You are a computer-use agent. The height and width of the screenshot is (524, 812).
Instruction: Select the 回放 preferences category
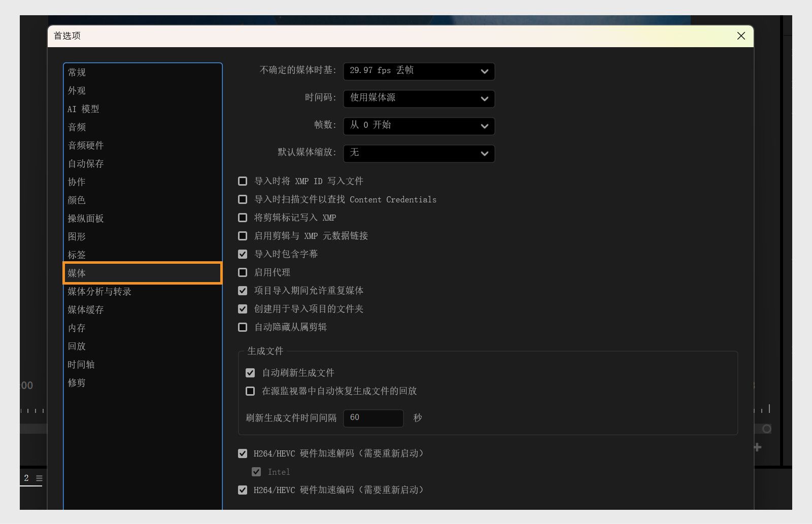[76, 346]
